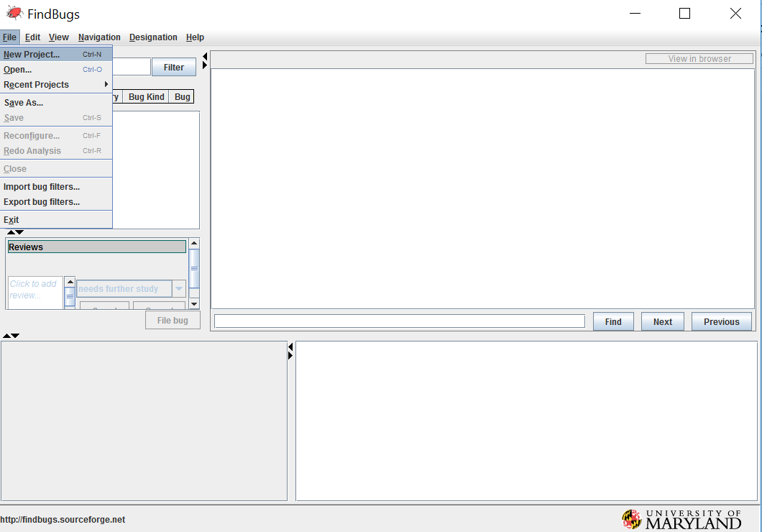Select the Bug column header

[183, 96]
